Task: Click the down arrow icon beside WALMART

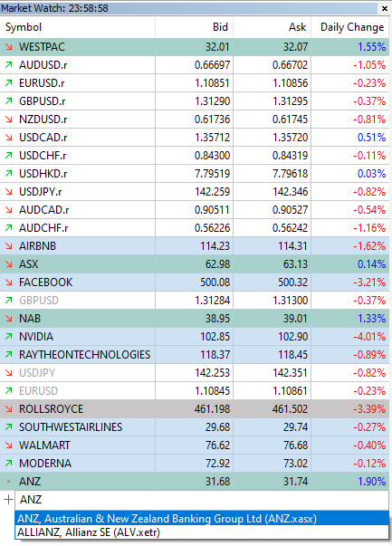Action: tap(9, 445)
